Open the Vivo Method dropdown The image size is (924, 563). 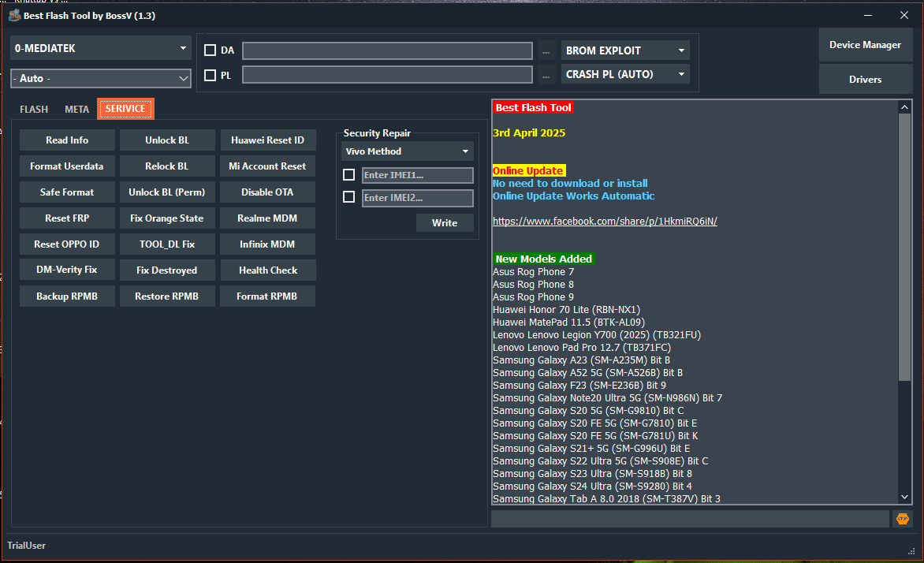[x=407, y=151]
